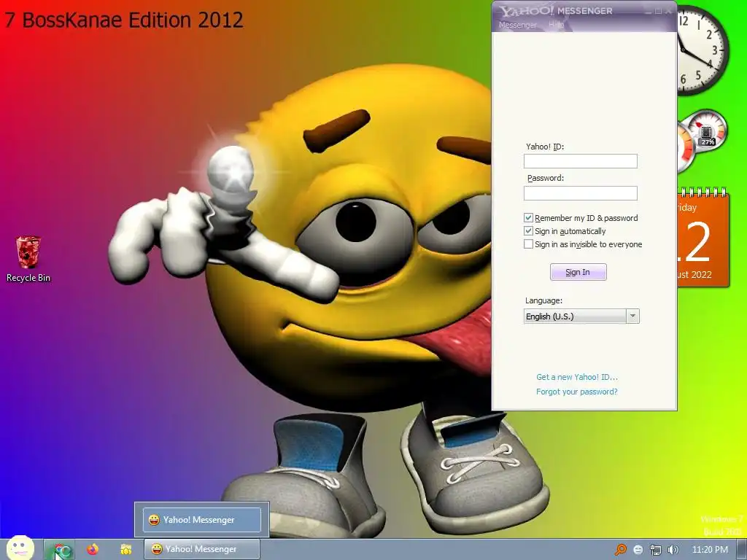Click the orange calendar gadget
The height and width of the screenshot is (560, 747).
(703, 237)
